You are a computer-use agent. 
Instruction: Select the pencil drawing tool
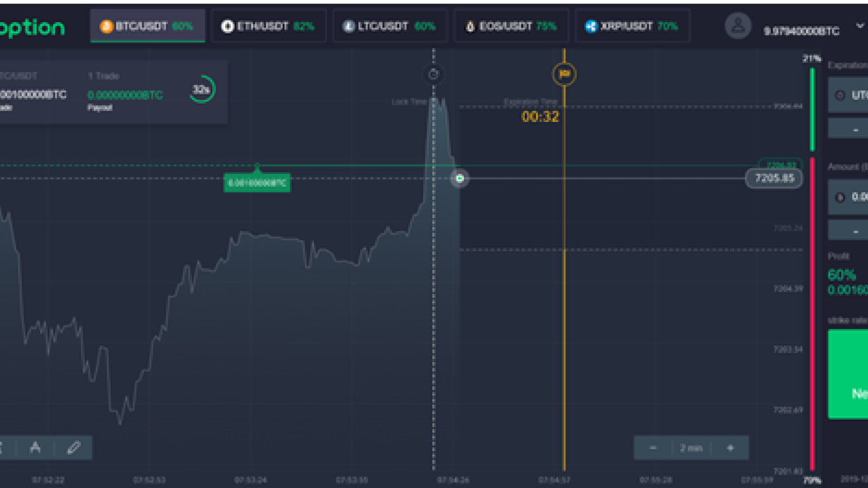pos(74,447)
